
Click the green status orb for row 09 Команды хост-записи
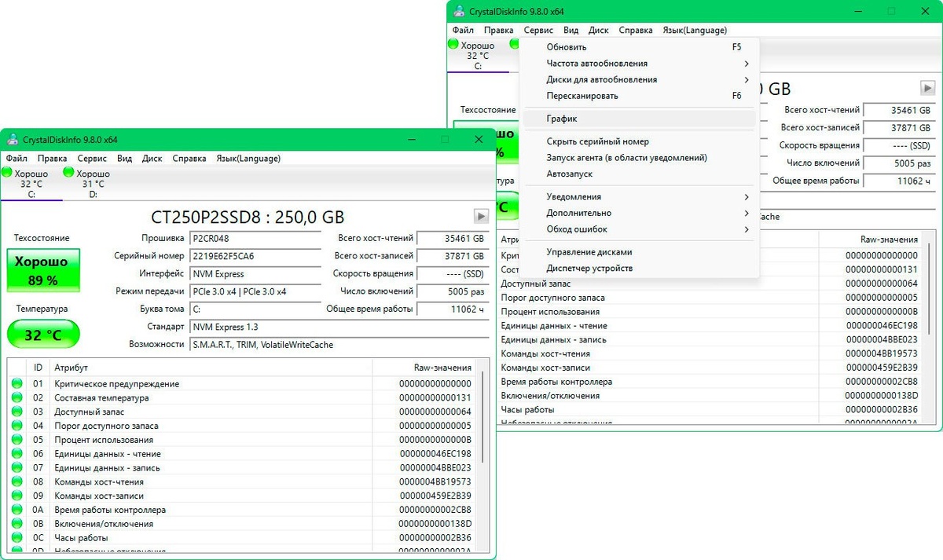tap(17, 496)
